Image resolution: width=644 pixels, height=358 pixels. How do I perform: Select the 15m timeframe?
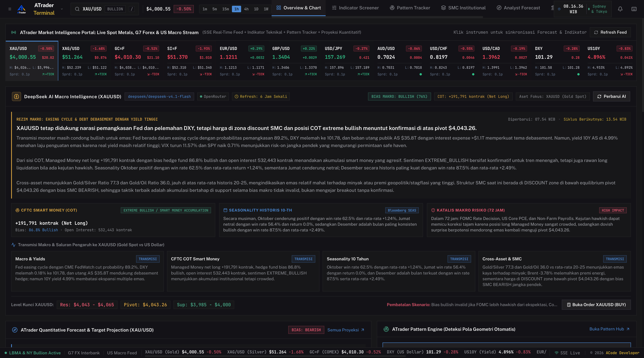(226, 9)
